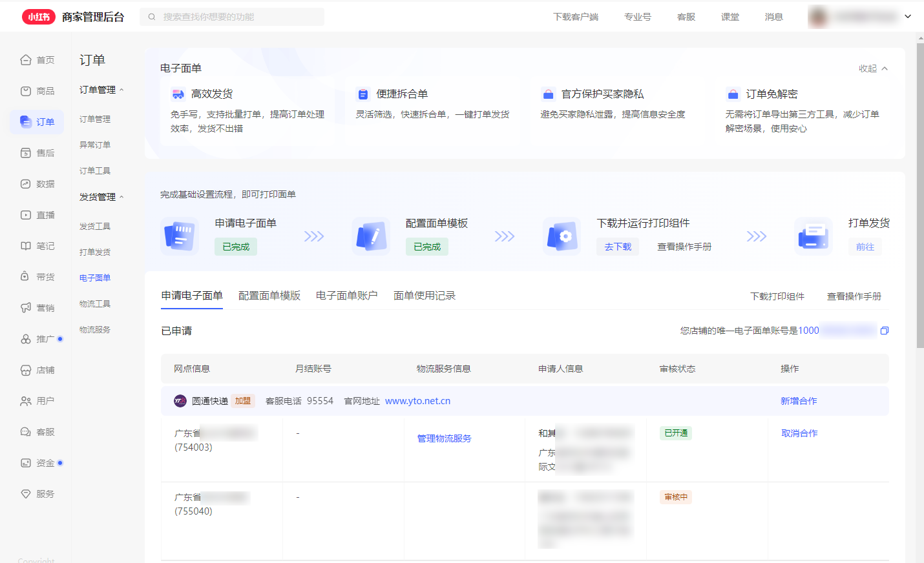Collapse the 订单管理 menu group
The width and height of the screenshot is (924, 563).
pyautogui.click(x=121, y=90)
